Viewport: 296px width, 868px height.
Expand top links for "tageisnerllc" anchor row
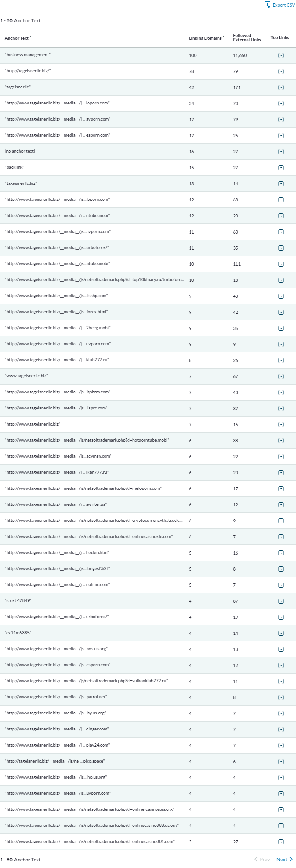[281, 87]
